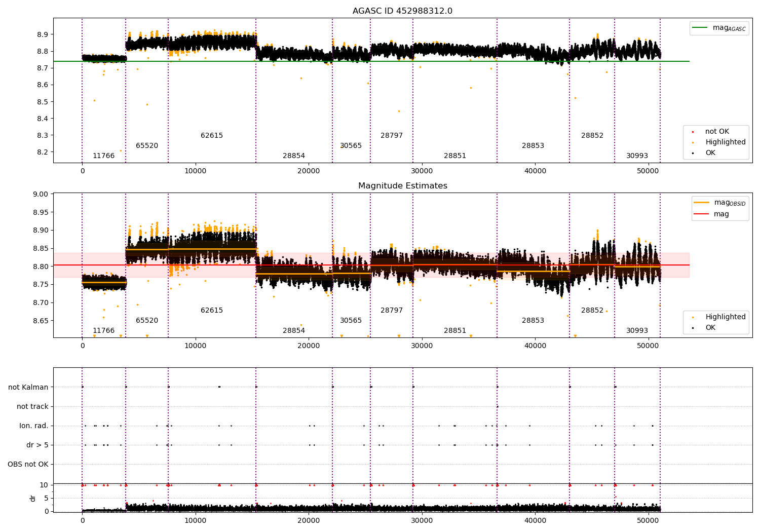Viewport: 760px width, 532px height.
Task: Click OBSID label 30993 in top plot
Action: [x=637, y=156]
